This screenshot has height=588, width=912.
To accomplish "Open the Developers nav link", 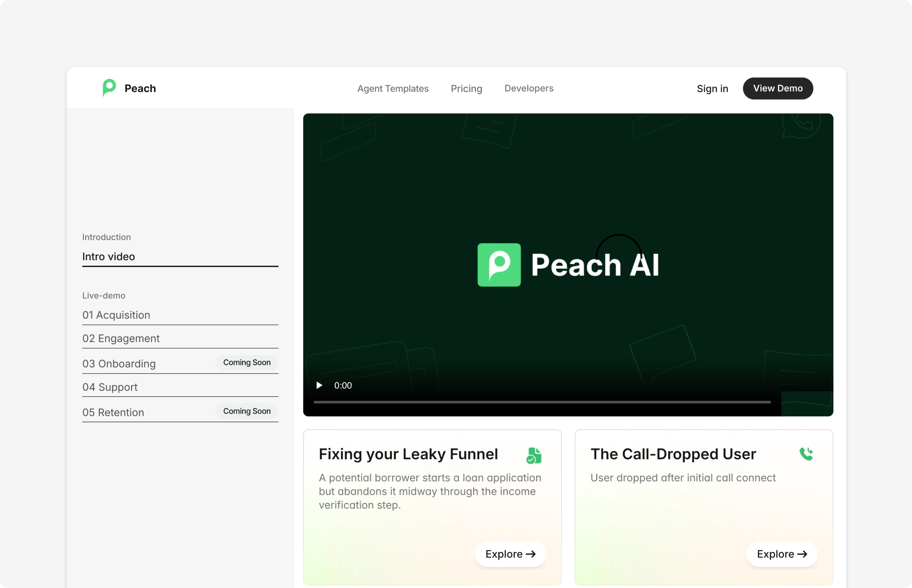I will tap(529, 88).
